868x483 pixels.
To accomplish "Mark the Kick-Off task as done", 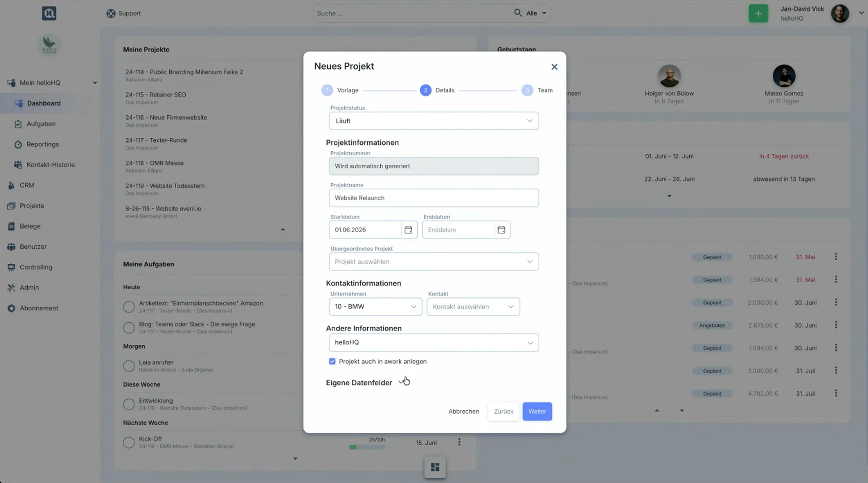I will click(x=129, y=442).
